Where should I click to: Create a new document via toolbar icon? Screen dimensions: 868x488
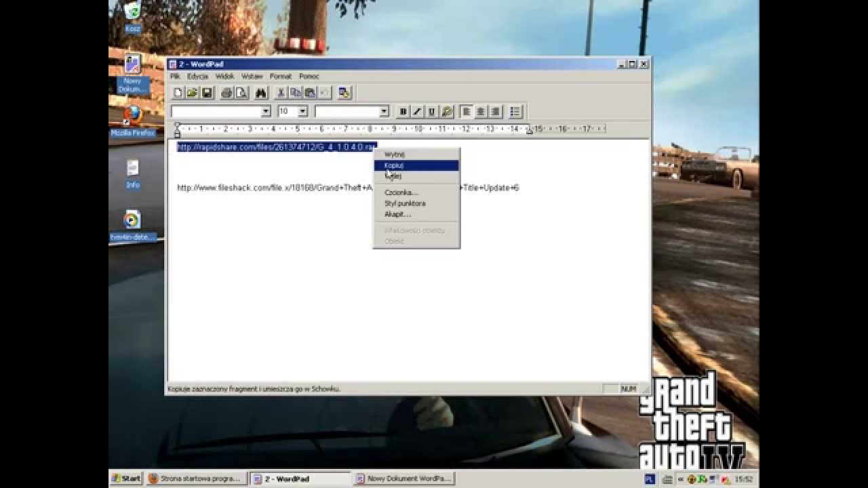(178, 93)
